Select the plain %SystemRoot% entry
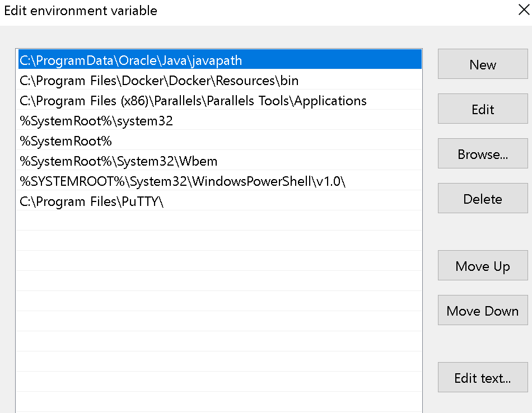The image size is (532, 413). tap(66, 141)
